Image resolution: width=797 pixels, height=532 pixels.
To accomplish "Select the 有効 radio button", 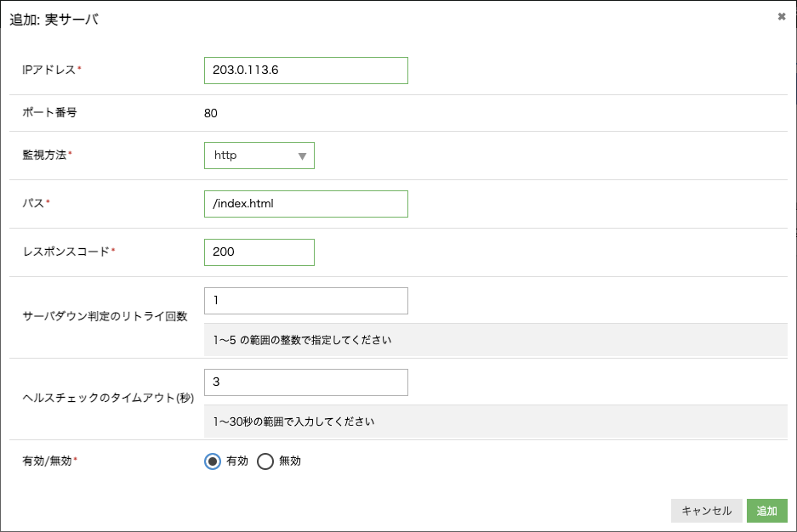I will [213, 461].
